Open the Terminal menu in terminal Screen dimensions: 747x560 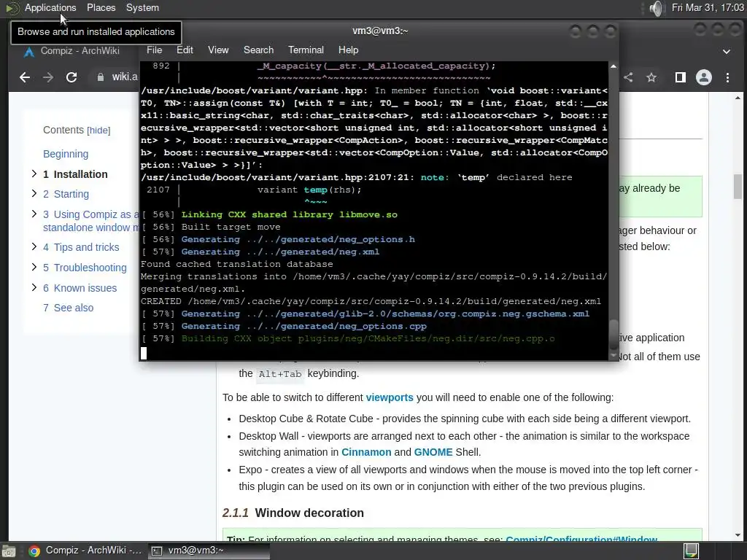point(306,50)
